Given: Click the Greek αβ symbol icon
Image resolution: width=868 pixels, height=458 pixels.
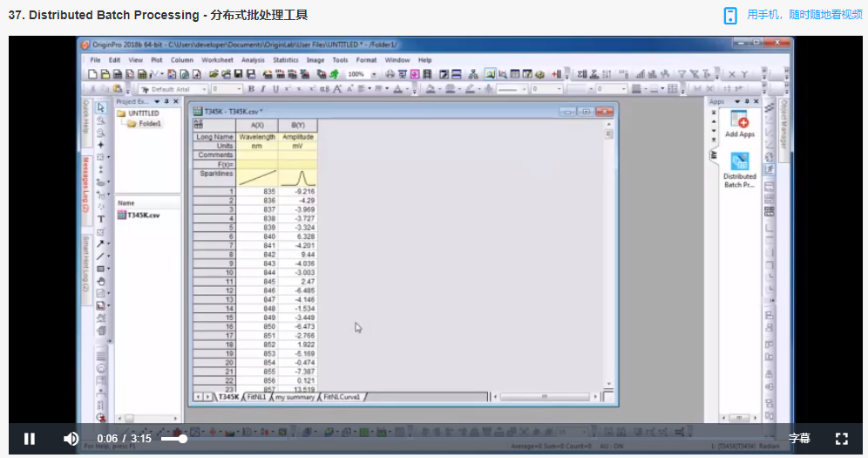Looking at the screenshot, I should 324,89.
